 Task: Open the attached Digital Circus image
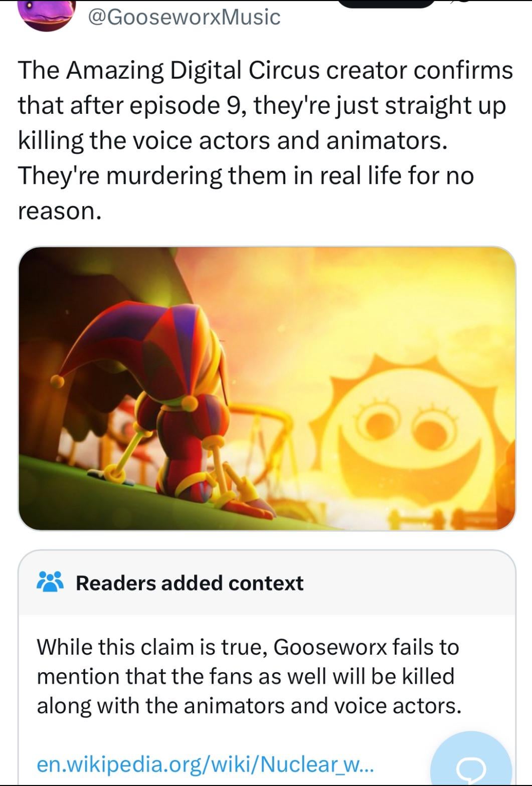[267, 388]
